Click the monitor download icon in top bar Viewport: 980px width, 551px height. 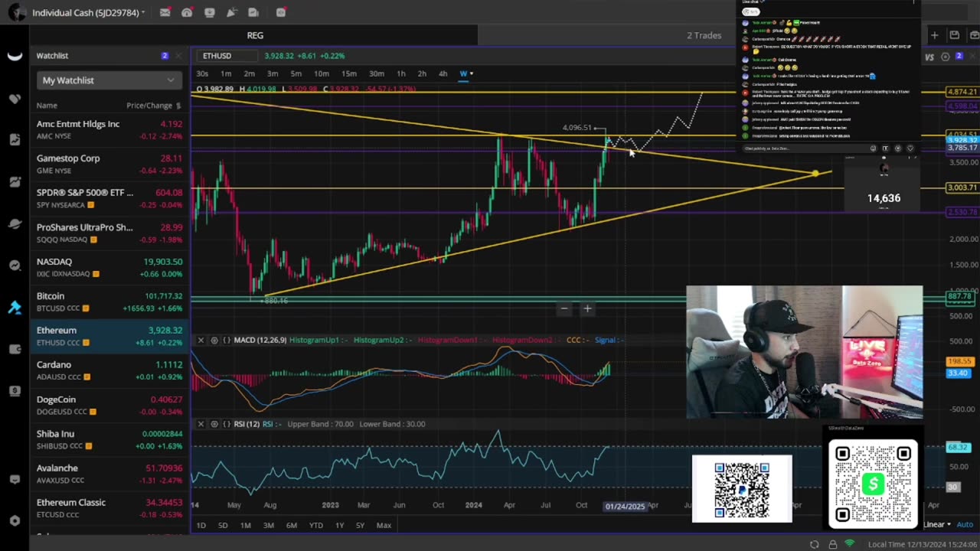coord(209,12)
